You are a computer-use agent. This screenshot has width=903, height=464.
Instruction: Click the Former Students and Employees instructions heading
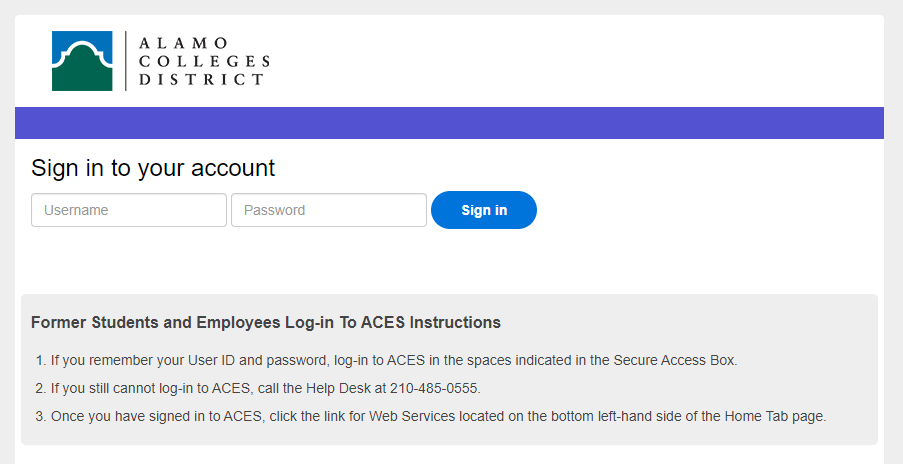tap(266, 323)
